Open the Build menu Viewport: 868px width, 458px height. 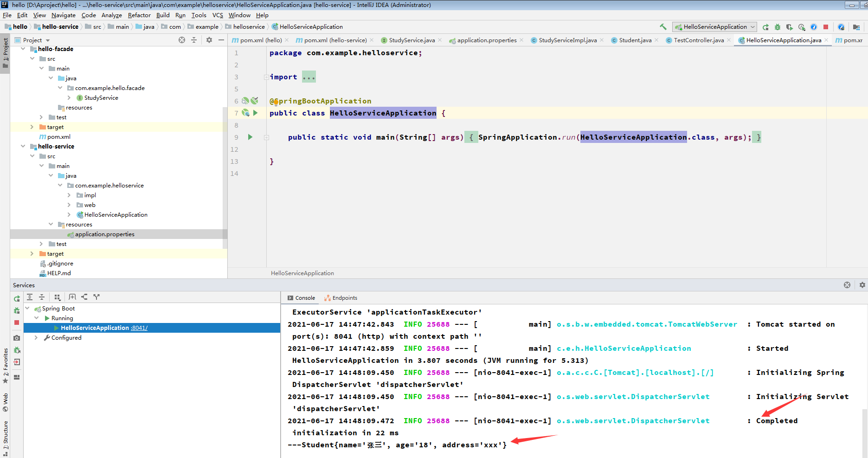pyautogui.click(x=163, y=15)
